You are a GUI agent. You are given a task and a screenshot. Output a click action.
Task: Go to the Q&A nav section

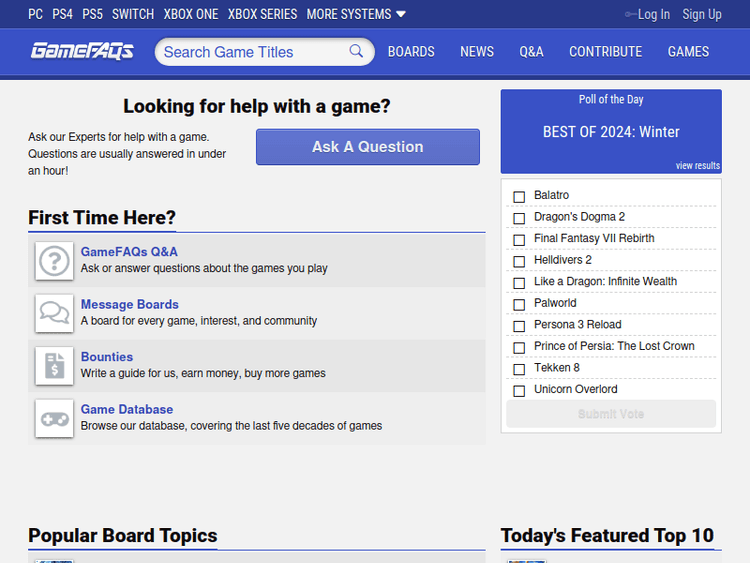(x=531, y=52)
